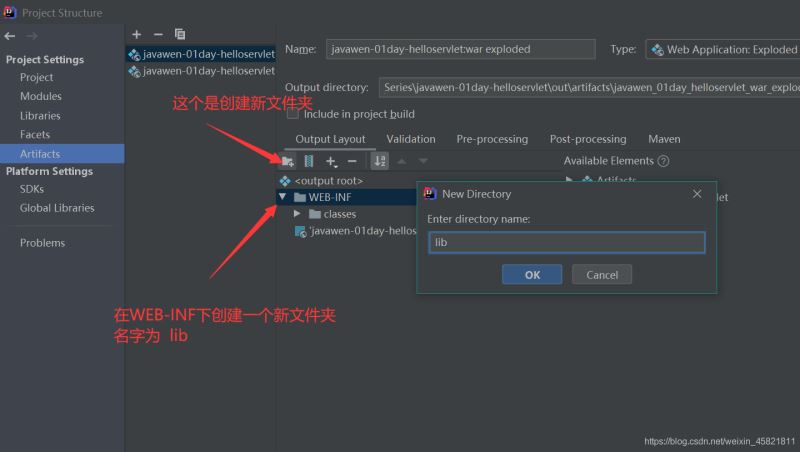Click the directory name input field

(567, 242)
